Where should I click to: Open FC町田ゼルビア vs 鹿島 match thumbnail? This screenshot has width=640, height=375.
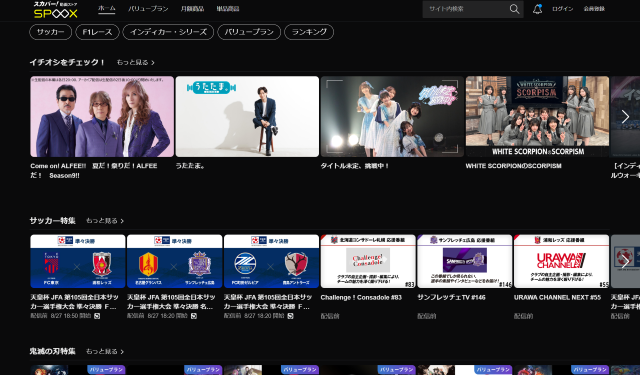(x=271, y=261)
